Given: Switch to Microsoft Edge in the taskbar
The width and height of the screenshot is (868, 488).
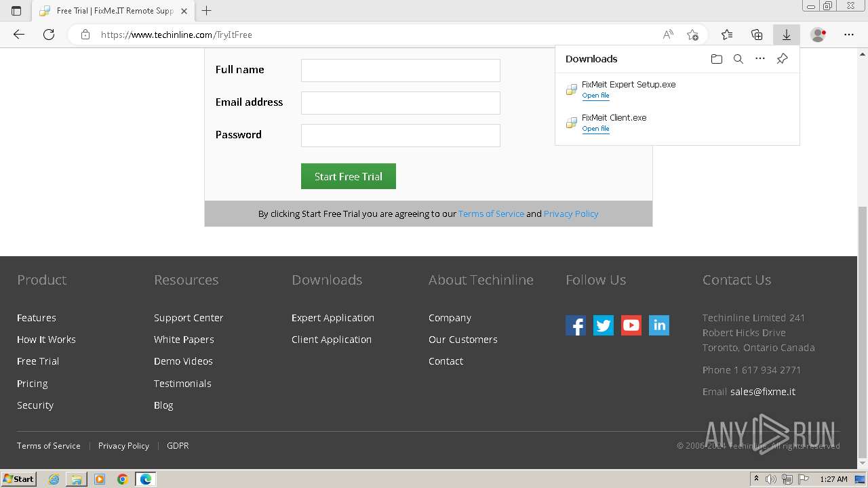Looking at the screenshot, I should click(146, 479).
